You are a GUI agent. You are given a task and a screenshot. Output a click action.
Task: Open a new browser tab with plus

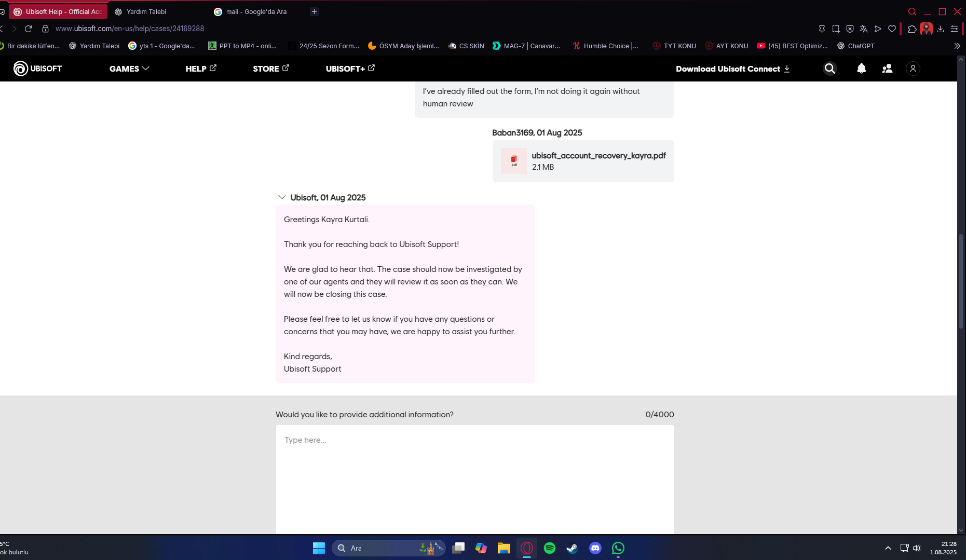(314, 11)
